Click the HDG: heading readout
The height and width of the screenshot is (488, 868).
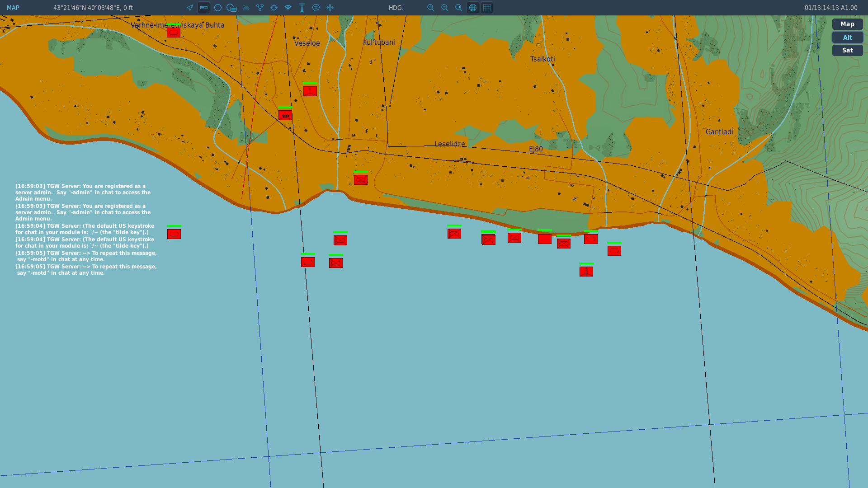coord(396,8)
